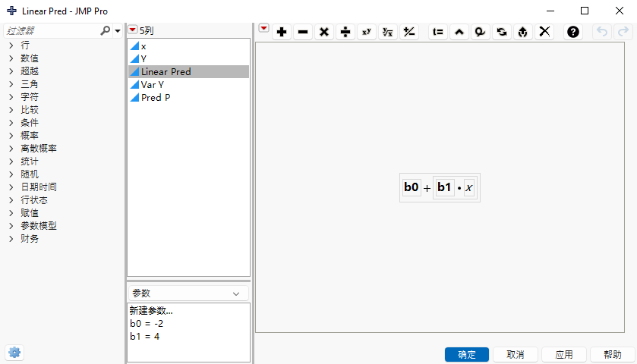Expand the 条件 function group
Viewport: 637px width, 364px height.
11,123
